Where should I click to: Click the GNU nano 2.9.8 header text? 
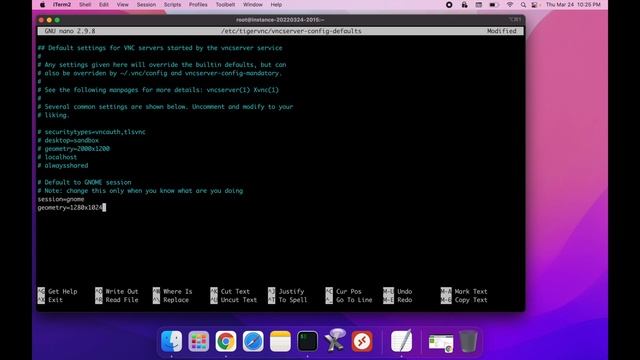click(x=70, y=31)
